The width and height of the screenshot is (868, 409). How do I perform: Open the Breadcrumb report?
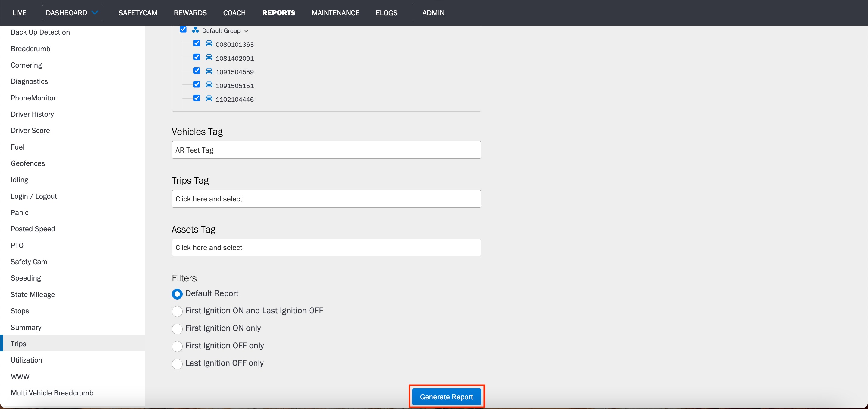(30, 49)
